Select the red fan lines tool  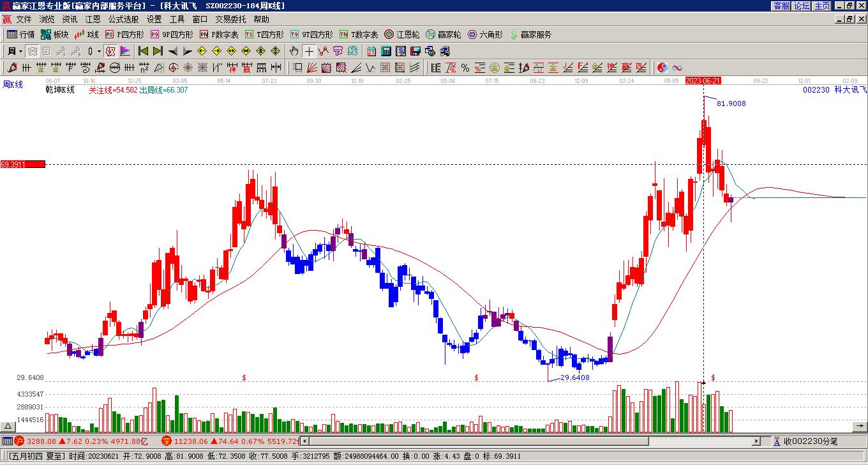pyautogui.click(x=312, y=68)
